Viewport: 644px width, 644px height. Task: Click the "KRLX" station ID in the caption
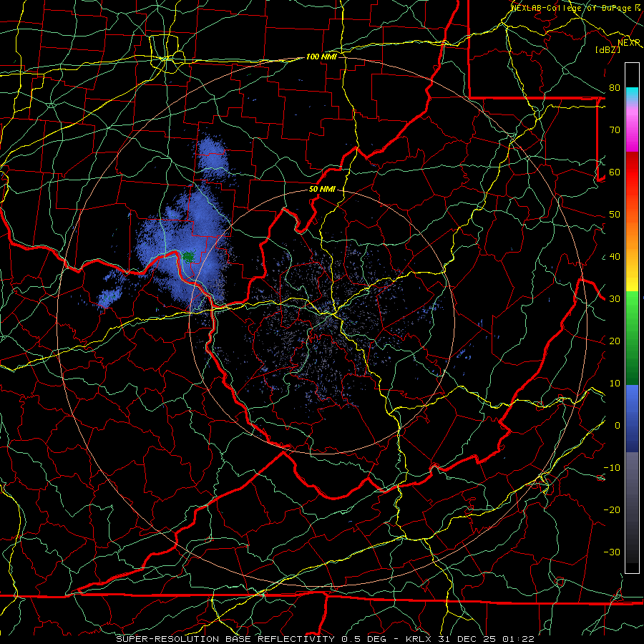[419, 639]
